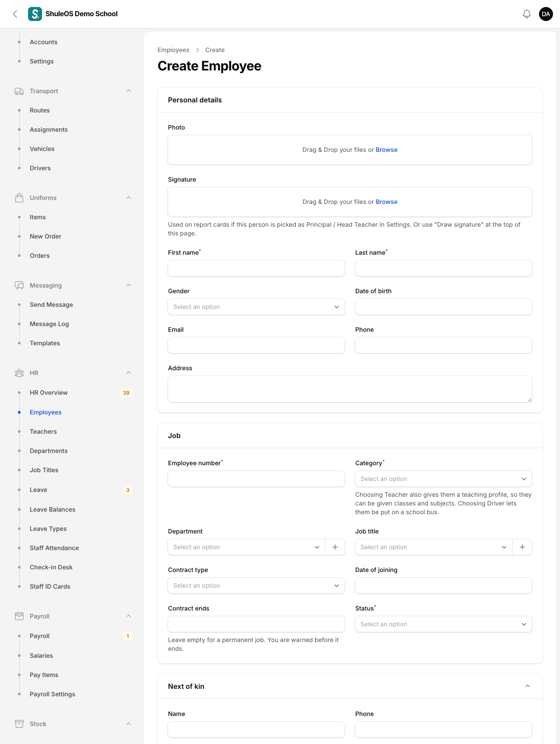
Task: Click the back arrow icon in header
Action: tap(15, 14)
